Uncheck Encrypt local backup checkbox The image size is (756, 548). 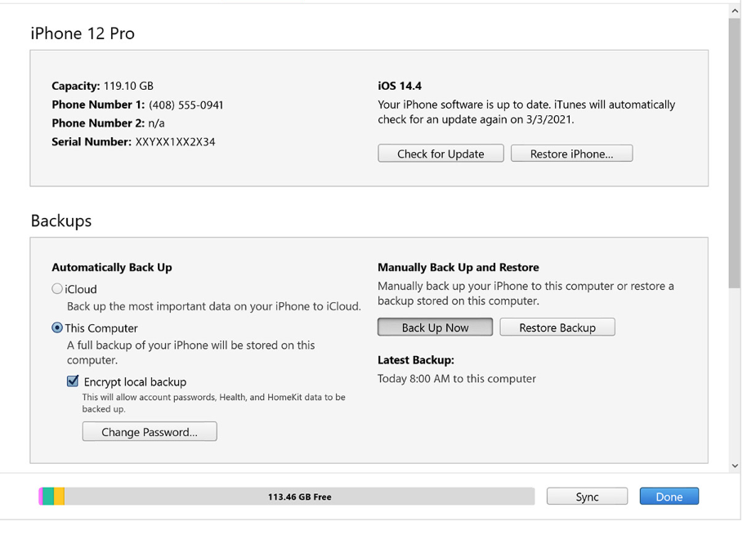73,381
